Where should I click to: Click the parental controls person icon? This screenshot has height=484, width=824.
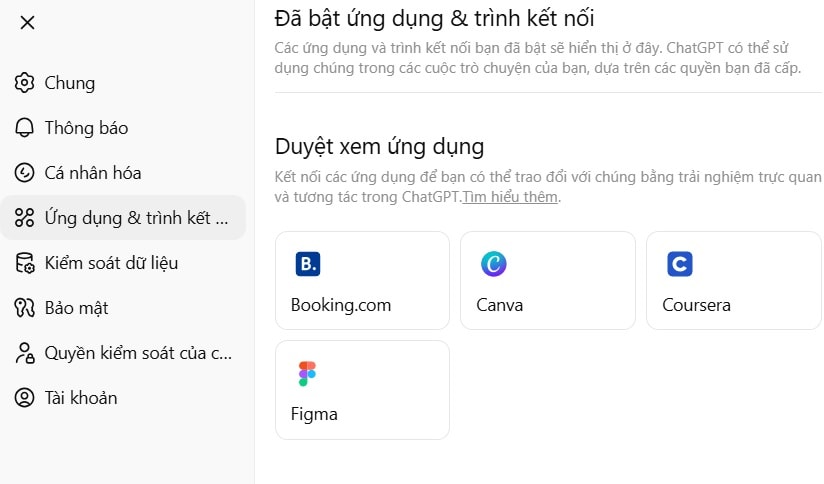[25, 353]
